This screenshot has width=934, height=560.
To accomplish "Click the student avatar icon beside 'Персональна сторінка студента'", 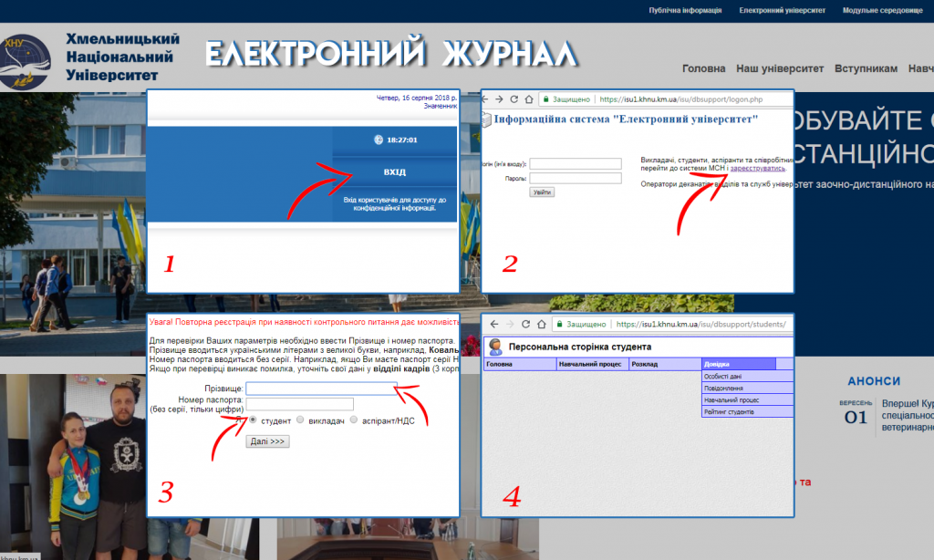I will [x=495, y=347].
